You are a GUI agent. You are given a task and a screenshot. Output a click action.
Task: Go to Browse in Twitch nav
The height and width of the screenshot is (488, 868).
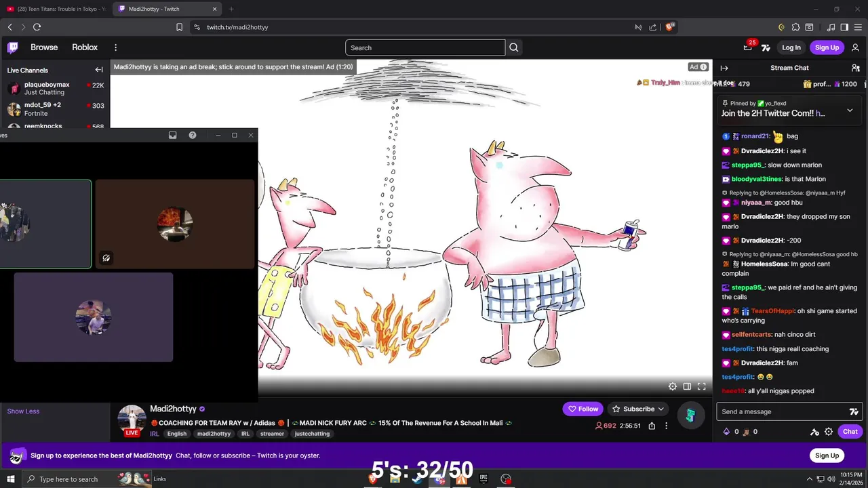tap(44, 47)
